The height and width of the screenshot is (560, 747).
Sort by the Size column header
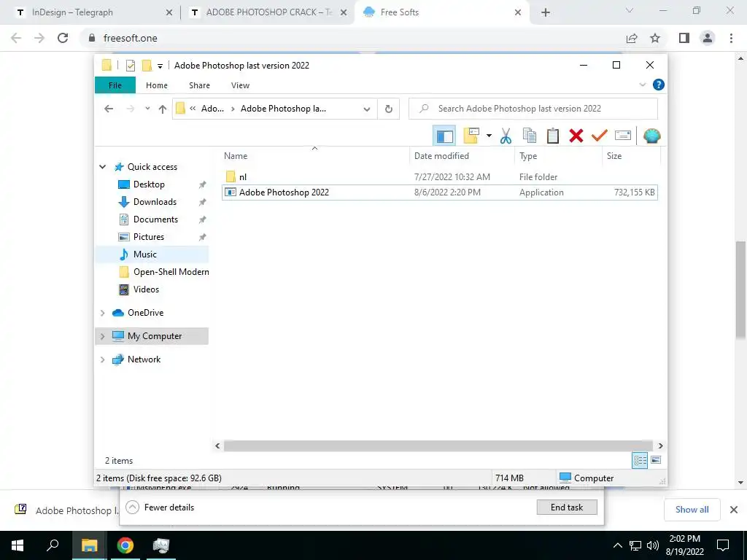point(631,156)
